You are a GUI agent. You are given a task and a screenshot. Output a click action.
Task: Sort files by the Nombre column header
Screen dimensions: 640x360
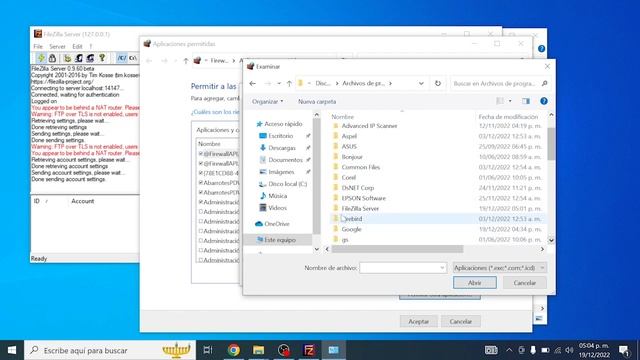coord(342,117)
